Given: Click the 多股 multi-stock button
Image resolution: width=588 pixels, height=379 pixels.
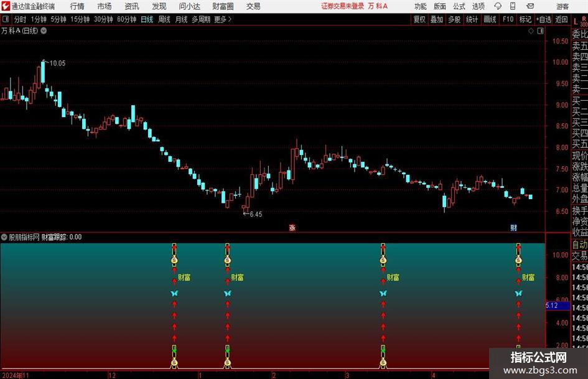Looking at the screenshot, I should tap(454, 19).
